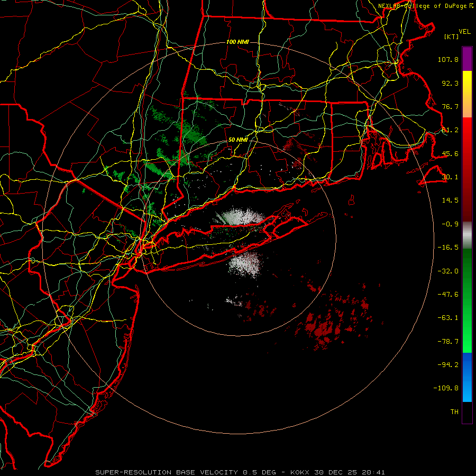Pick the blue segment of the velocity scale
The width and height of the screenshot is (476, 476).
coord(467,377)
